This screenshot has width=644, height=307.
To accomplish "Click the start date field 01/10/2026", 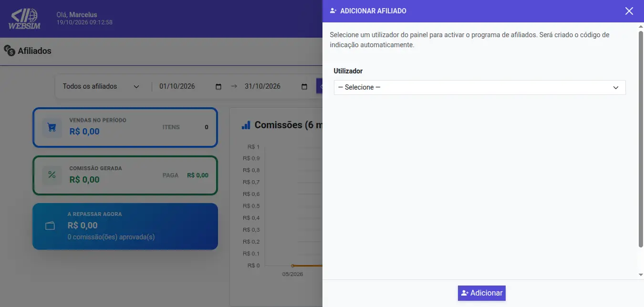I will click(191, 86).
